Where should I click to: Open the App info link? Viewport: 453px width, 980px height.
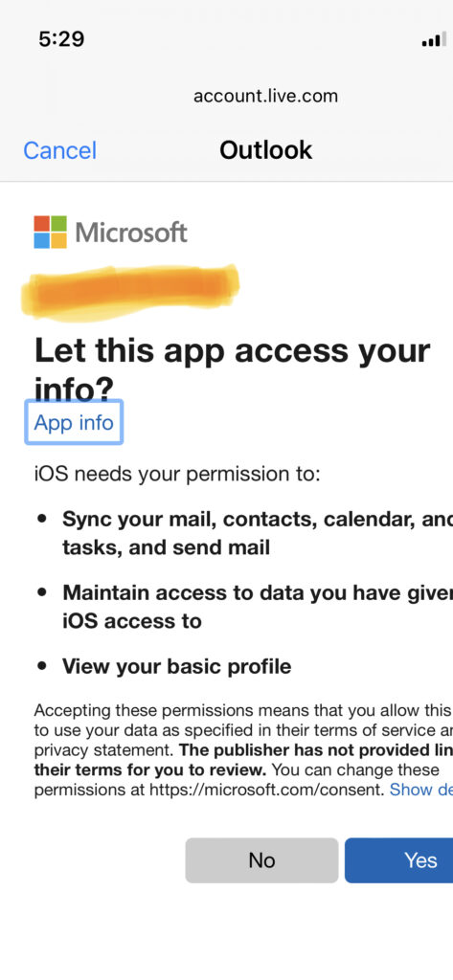pos(74,423)
